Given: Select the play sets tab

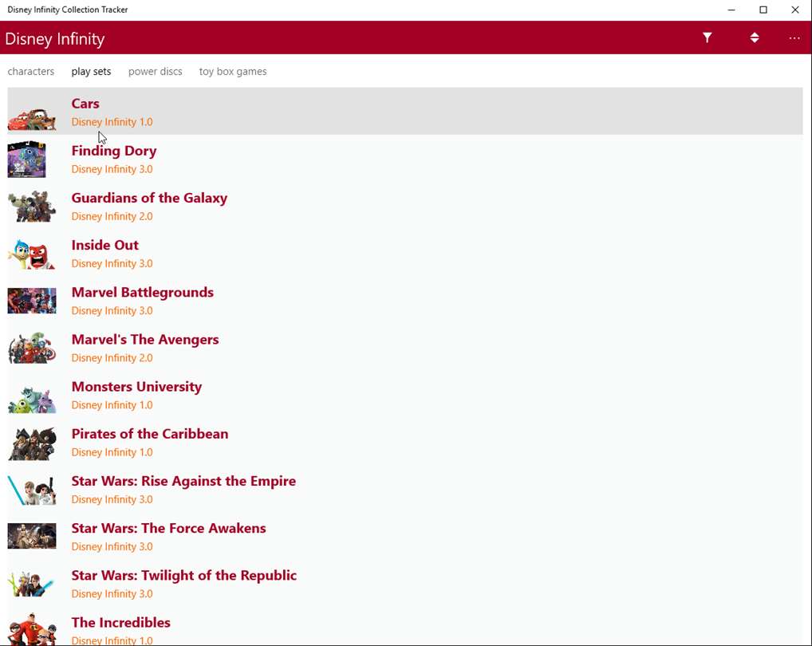Looking at the screenshot, I should [x=91, y=72].
